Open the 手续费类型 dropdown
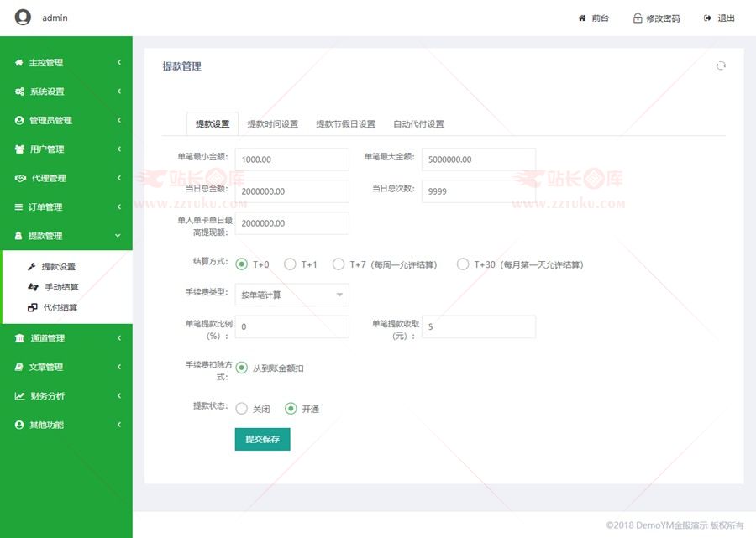The width and height of the screenshot is (756, 538). pos(291,295)
